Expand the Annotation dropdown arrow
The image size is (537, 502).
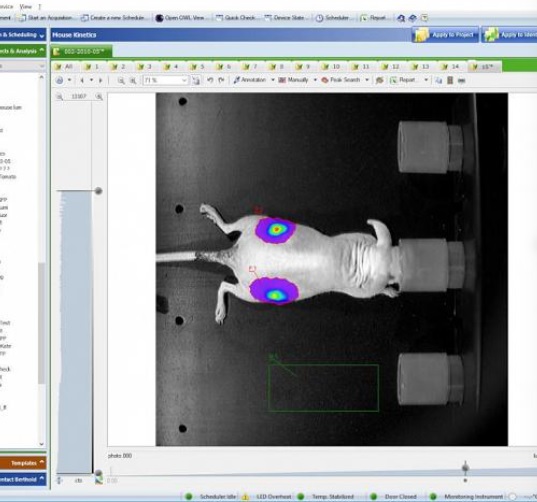pyautogui.click(x=273, y=80)
